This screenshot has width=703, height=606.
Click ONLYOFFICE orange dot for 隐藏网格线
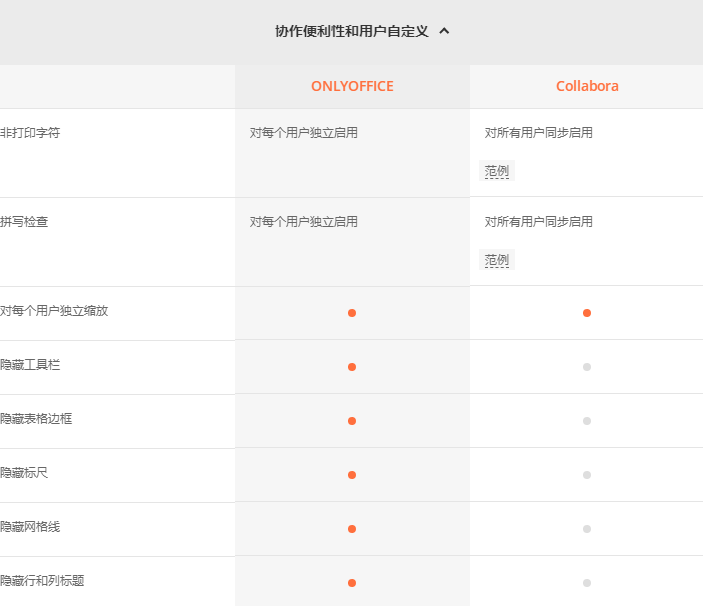tap(352, 529)
